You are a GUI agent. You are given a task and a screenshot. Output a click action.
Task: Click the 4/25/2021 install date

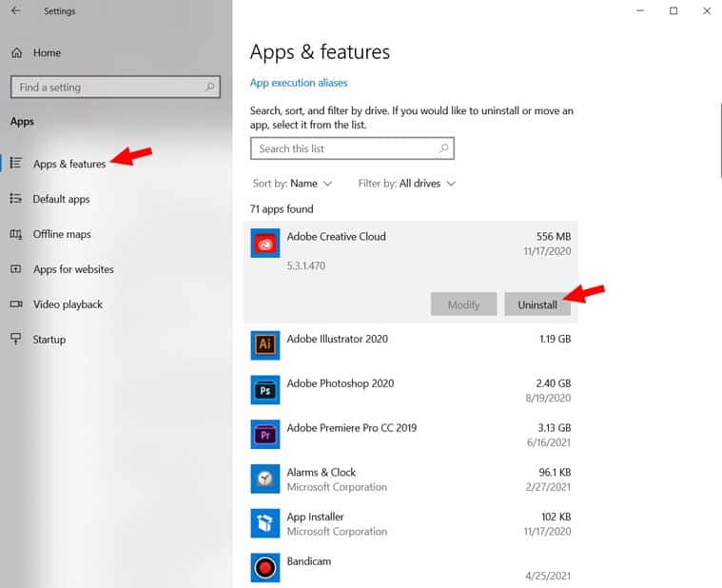548,576
